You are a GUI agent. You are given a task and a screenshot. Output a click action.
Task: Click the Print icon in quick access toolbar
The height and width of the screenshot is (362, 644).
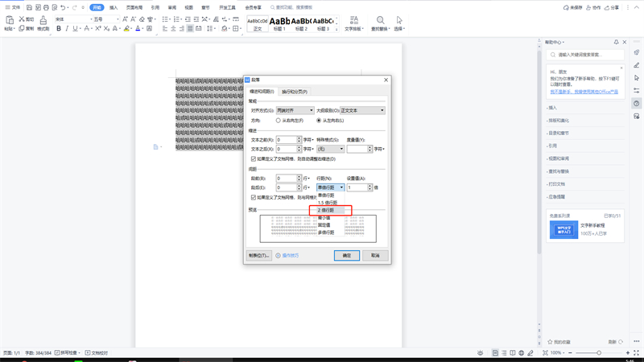click(46, 7)
